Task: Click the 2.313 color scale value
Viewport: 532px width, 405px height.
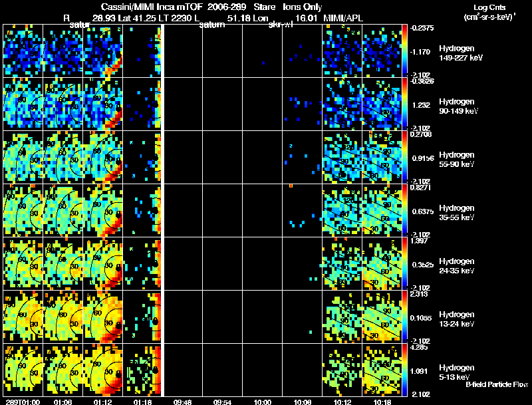Action: (x=419, y=294)
